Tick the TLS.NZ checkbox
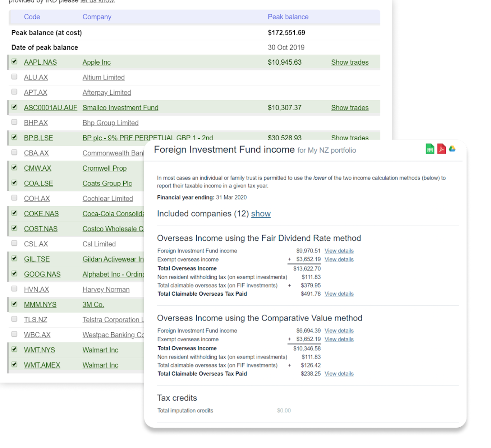Viewport: 491px width, 448px height. click(x=14, y=319)
